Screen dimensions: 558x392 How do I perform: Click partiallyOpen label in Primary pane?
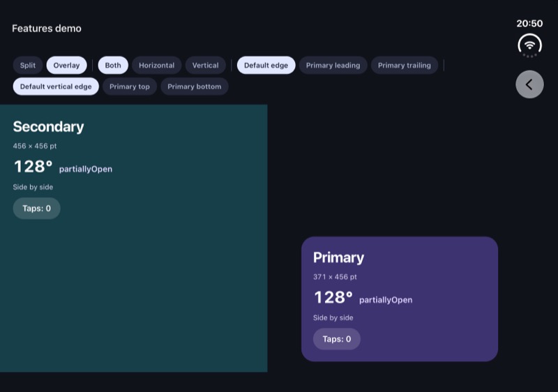pyautogui.click(x=386, y=300)
